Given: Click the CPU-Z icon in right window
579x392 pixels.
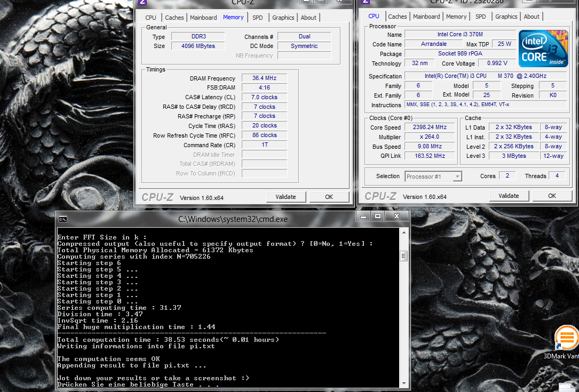Looking at the screenshot, I should [x=366, y=2].
